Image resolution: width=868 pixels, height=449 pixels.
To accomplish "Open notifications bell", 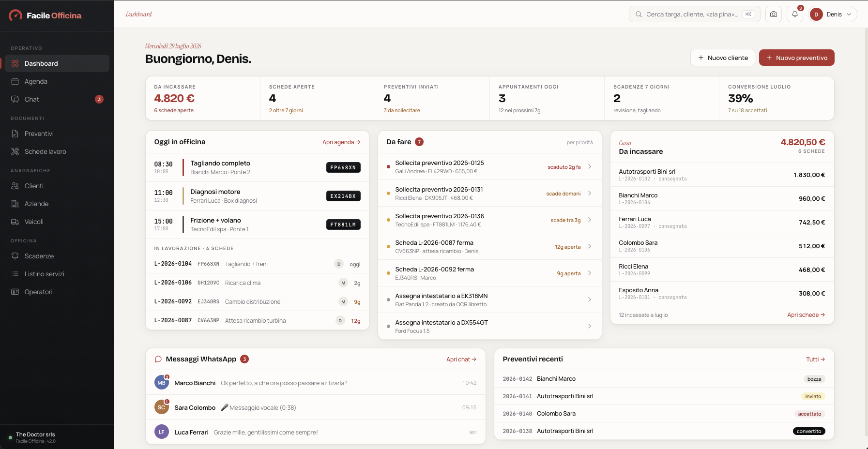I will coord(795,14).
